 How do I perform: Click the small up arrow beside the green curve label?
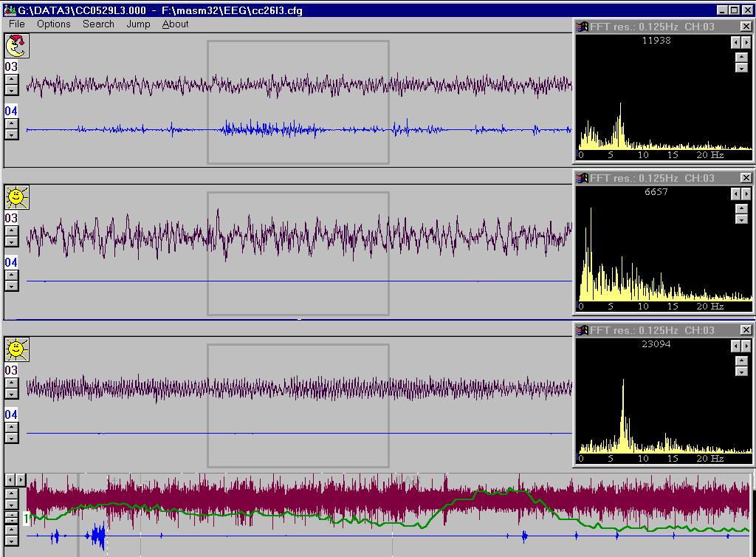pos(12,515)
